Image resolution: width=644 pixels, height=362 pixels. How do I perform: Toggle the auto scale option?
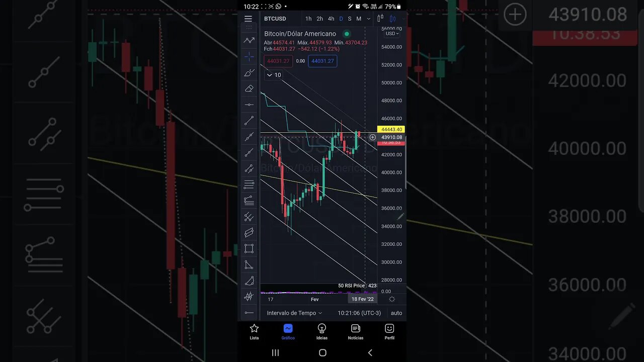(396, 313)
